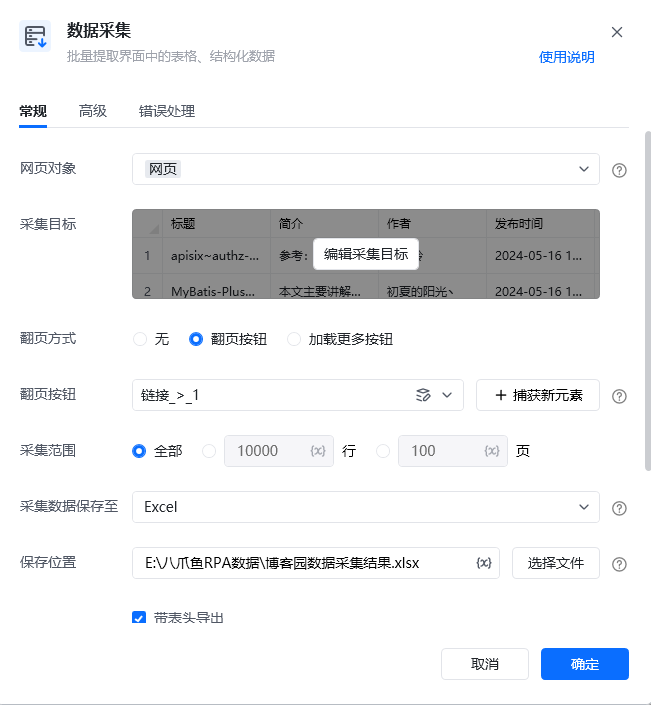Expand the 链接_>_1 element dropdown
Viewport: 651px width, 705px height.
click(x=447, y=395)
